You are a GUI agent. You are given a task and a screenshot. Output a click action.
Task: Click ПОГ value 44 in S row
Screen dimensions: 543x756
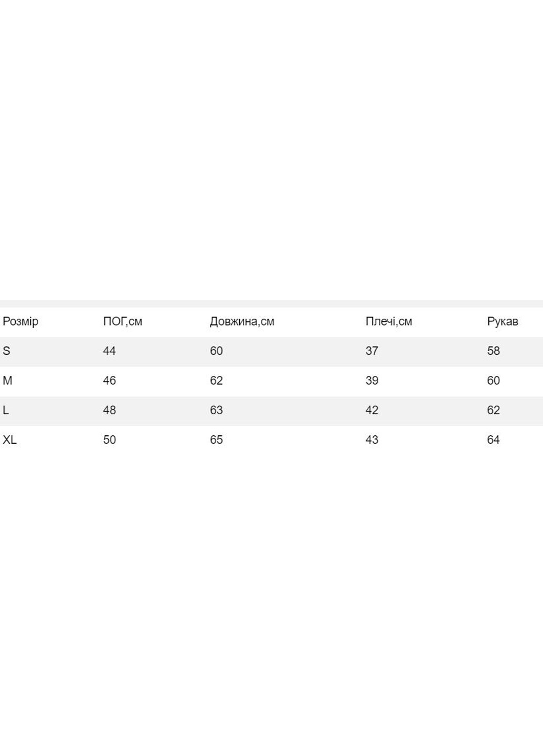tap(109, 351)
